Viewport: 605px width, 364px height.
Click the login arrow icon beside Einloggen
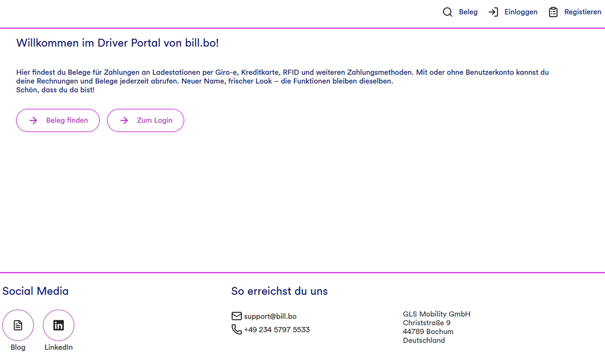[x=493, y=12]
